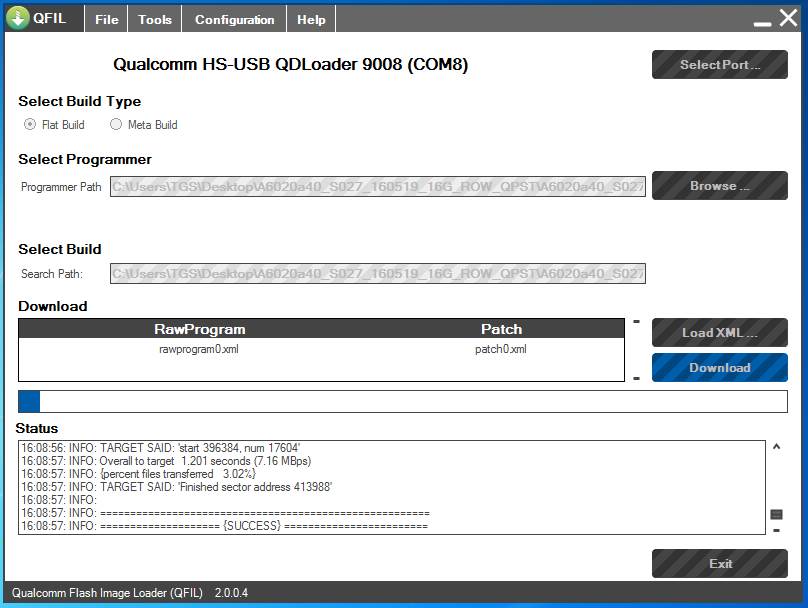The width and height of the screenshot is (808, 608).
Task: Click the 'Overall to target 1.201 seconds' line
Action: click(x=166, y=461)
